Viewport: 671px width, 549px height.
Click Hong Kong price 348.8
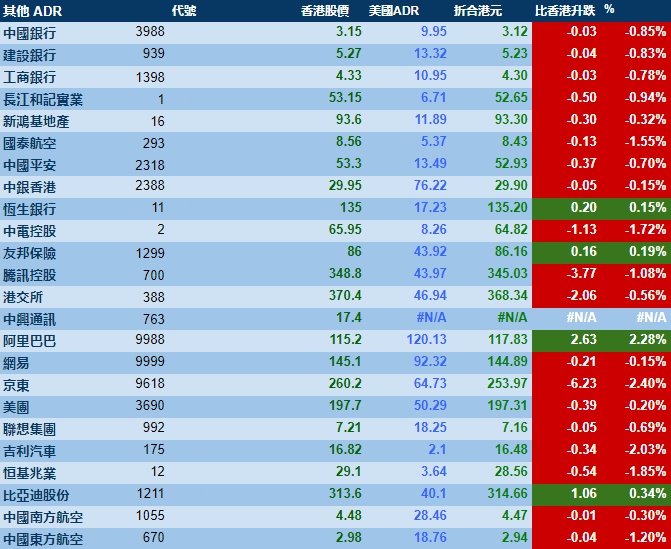[345, 274]
